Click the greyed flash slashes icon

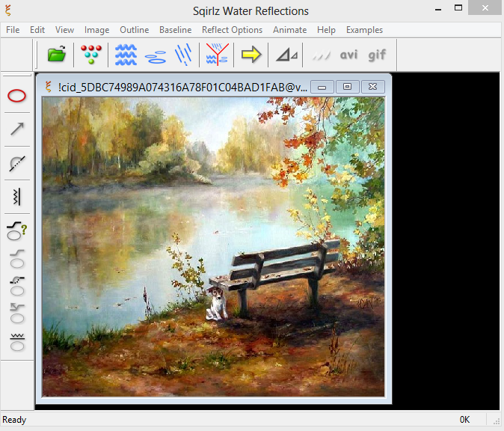click(x=321, y=55)
